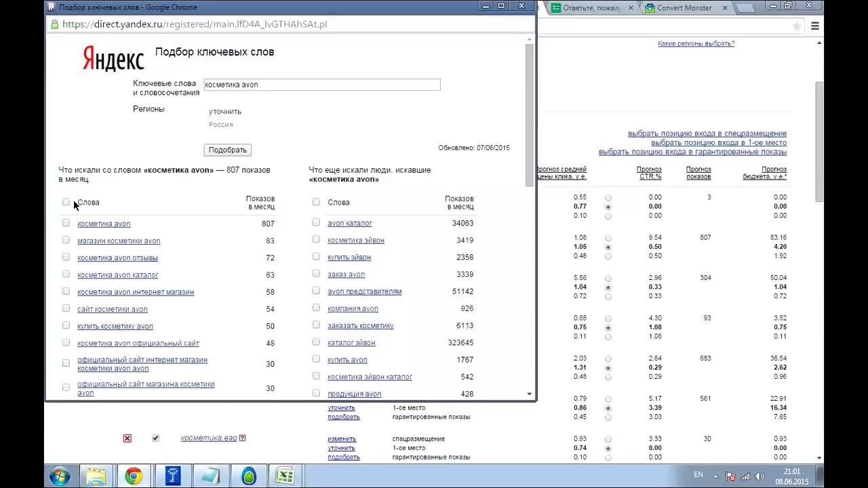Open the notepad-style taskbar icon left of Excel's neighbor
Image resolution: width=868 pixels, height=488 pixels.
210,476
